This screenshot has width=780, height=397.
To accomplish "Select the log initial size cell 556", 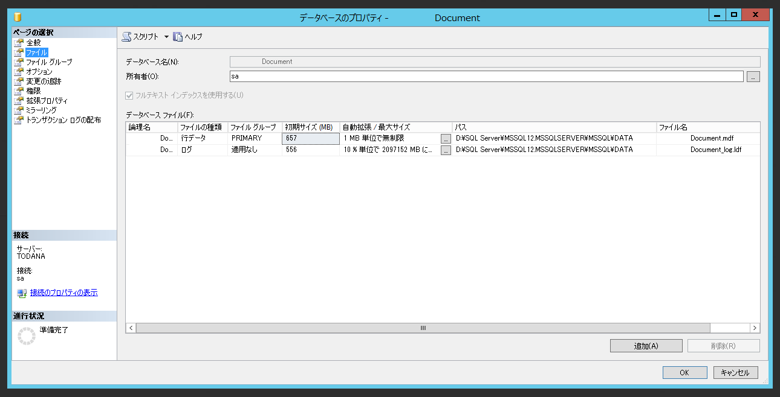I will (x=311, y=150).
